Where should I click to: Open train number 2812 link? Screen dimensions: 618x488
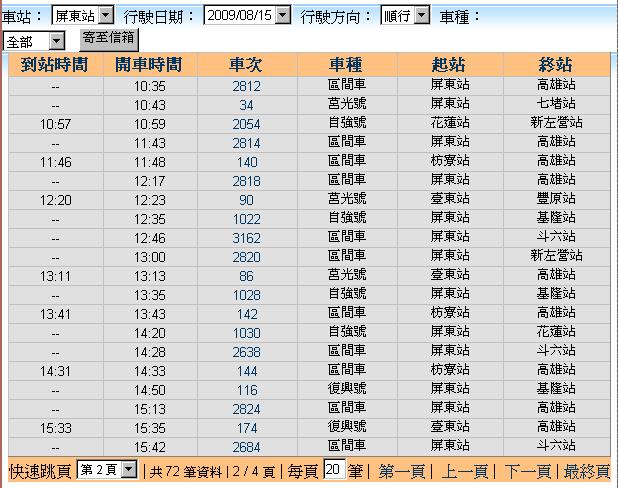click(x=246, y=86)
